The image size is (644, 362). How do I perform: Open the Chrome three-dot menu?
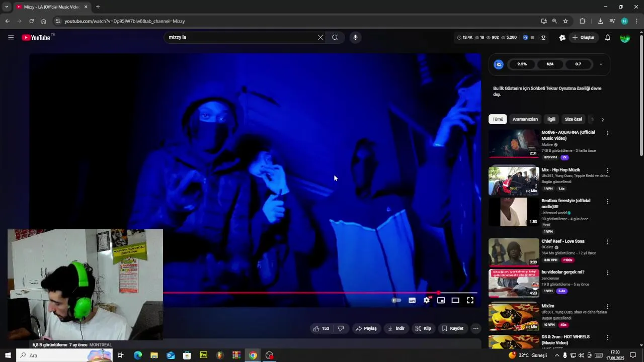point(637,21)
